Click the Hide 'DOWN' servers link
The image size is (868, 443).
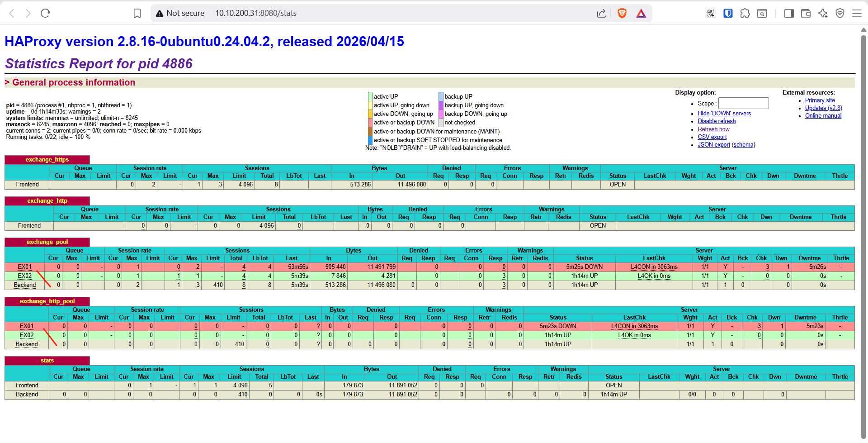pos(724,114)
